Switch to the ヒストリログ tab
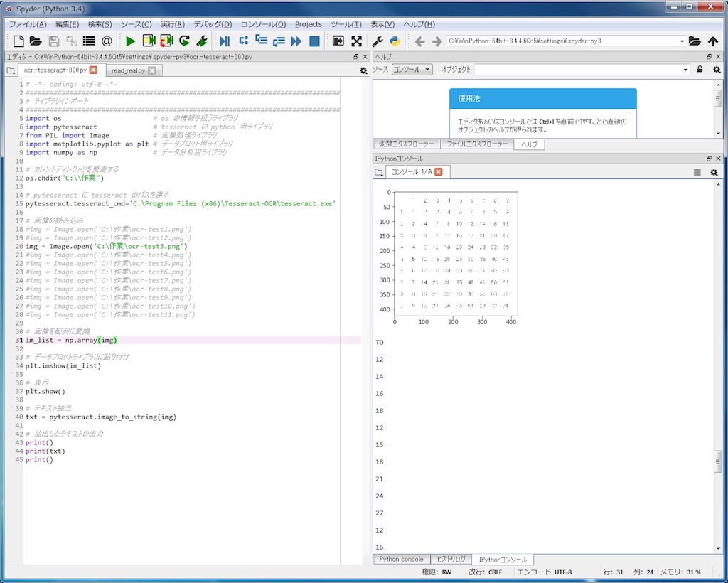This screenshot has height=583, width=728. coord(451,560)
